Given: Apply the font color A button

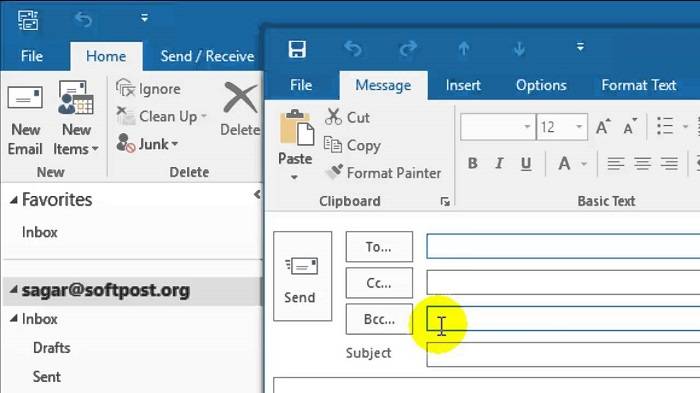Looking at the screenshot, I should pyautogui.click(x=564, y=163).
